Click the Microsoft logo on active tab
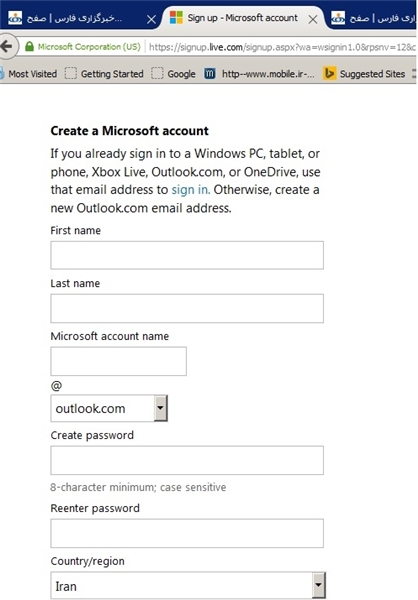 (x=176, y=18)
